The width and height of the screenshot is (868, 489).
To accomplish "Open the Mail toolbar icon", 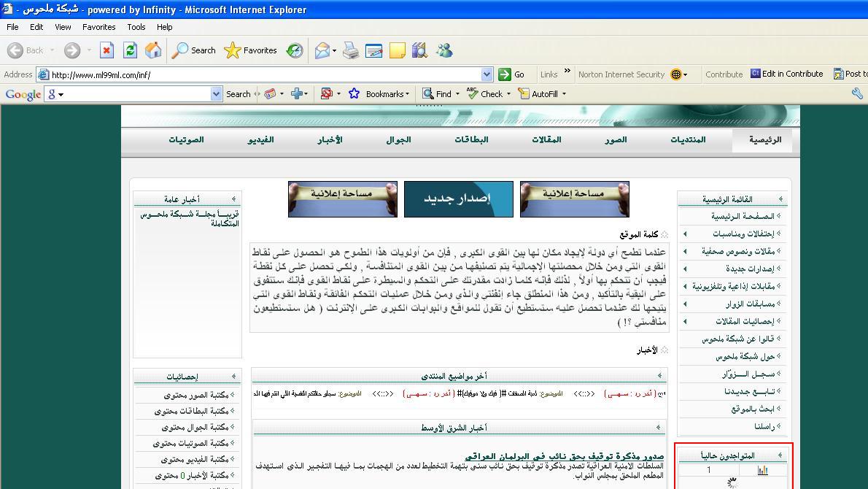I will [322, 50].
